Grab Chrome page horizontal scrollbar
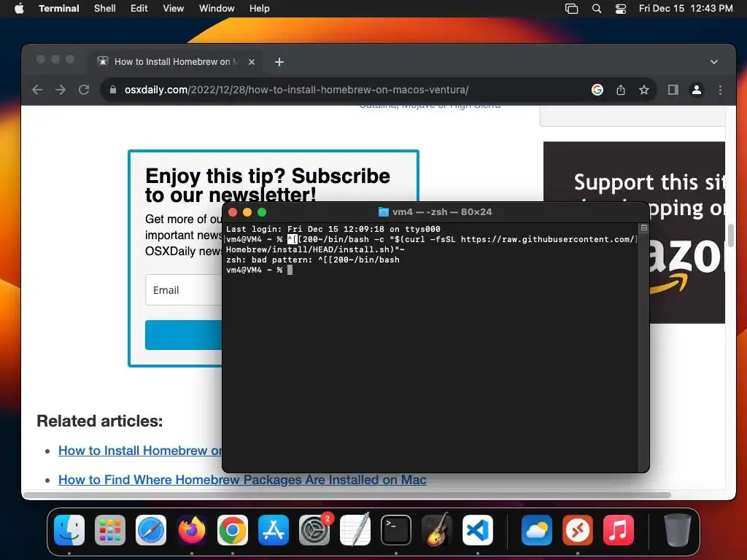 click(347, 495)
